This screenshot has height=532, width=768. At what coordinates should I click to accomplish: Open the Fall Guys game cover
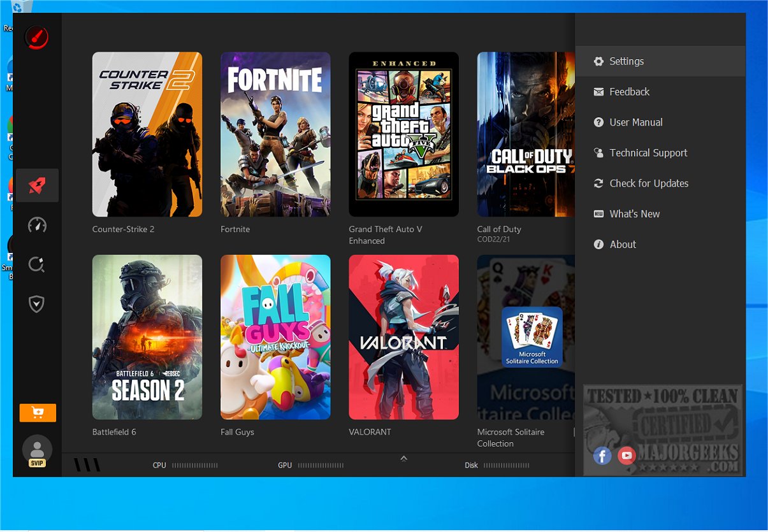275,337
